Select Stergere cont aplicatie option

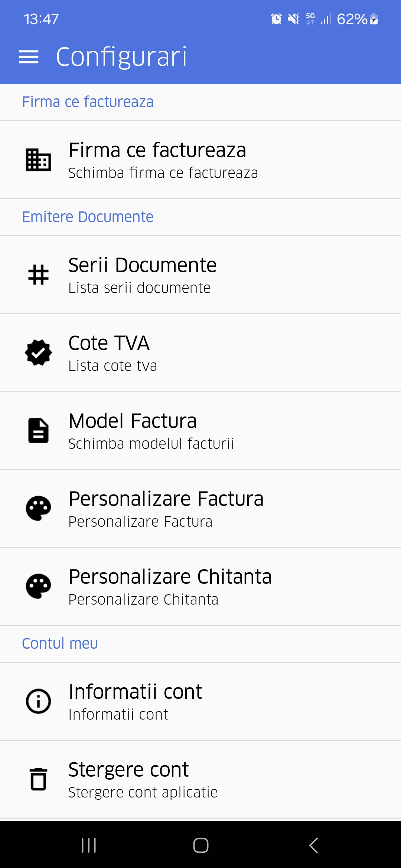pos(200,779)
